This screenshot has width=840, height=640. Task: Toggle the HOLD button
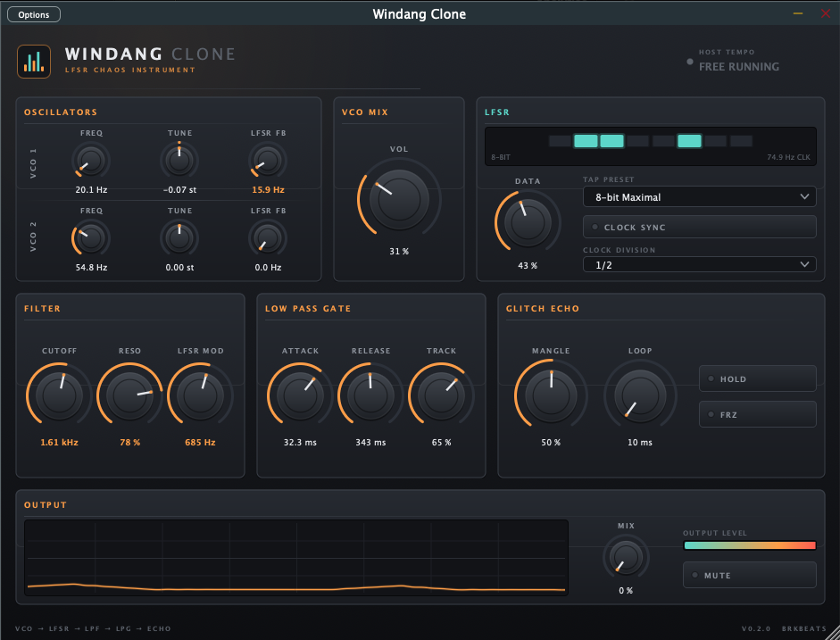tap(758, 378)
